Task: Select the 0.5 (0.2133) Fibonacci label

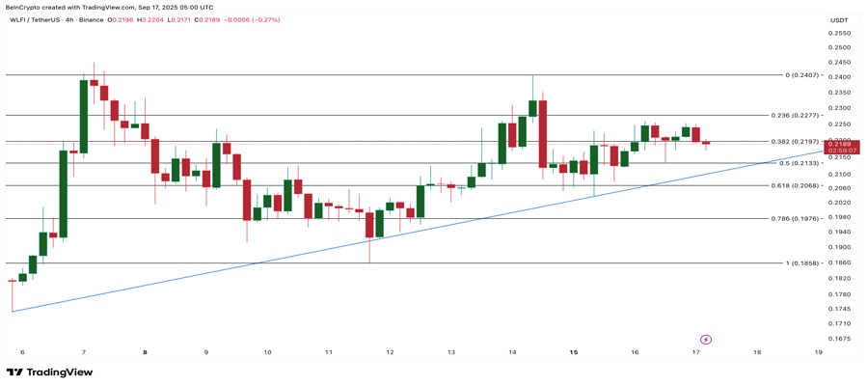Action: (x=800, y=163)
